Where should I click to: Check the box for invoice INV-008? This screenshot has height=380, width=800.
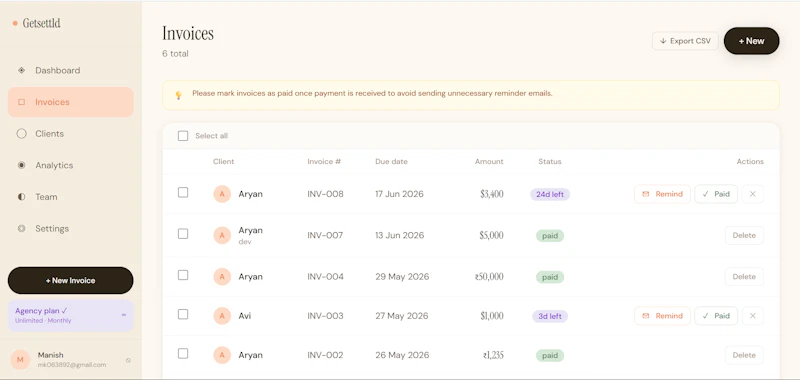pos(183,192)
